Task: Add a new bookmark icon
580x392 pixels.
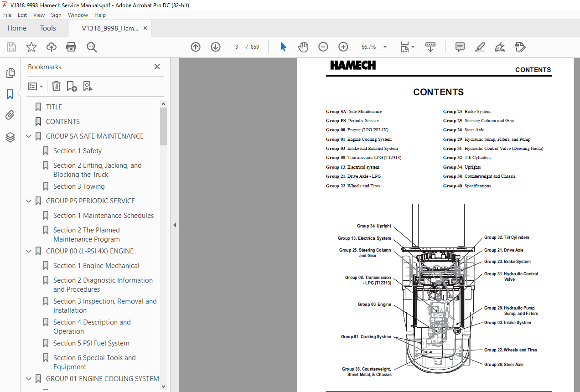Action: coord(72,86)
